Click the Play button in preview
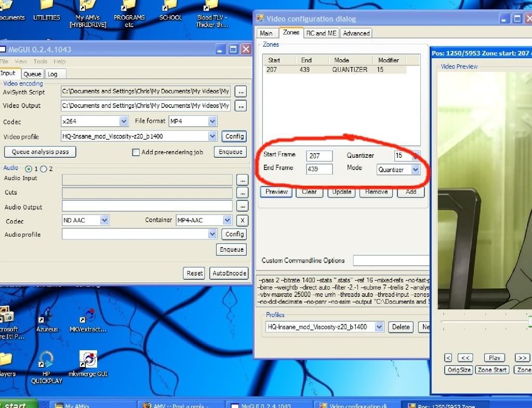The width and height of the screenshot is (532, 408). 495,358
